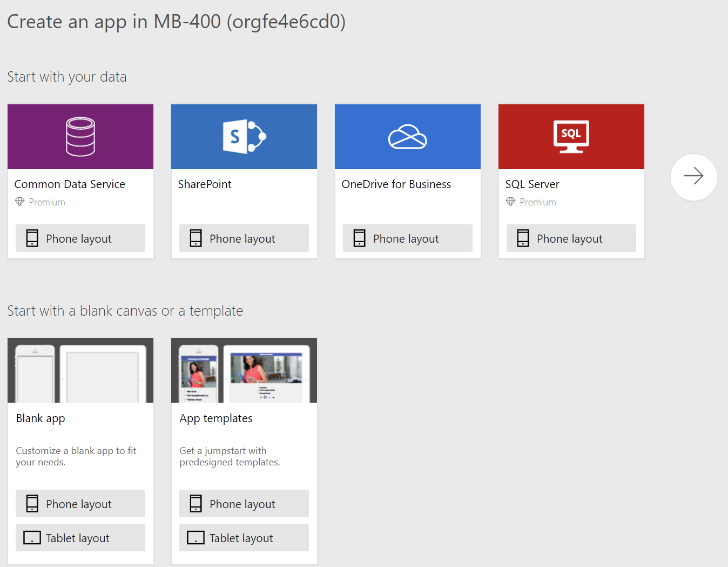
Task: Click the Common Data Service database icon
Action: pyautogui.click(x=80, y=137)
